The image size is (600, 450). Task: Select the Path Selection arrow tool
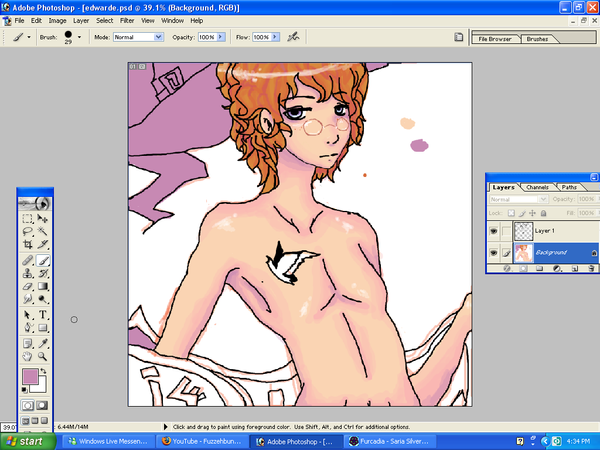(28, 315)
